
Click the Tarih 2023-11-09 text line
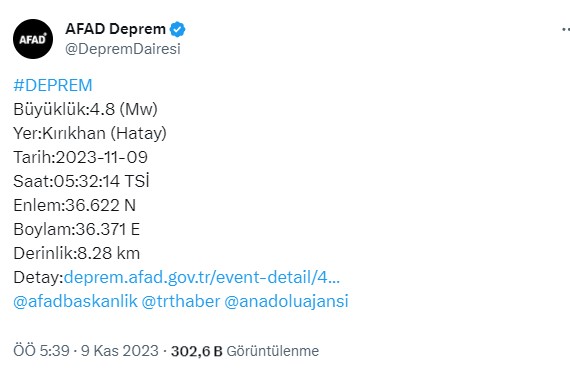click(x=80, y=157)
